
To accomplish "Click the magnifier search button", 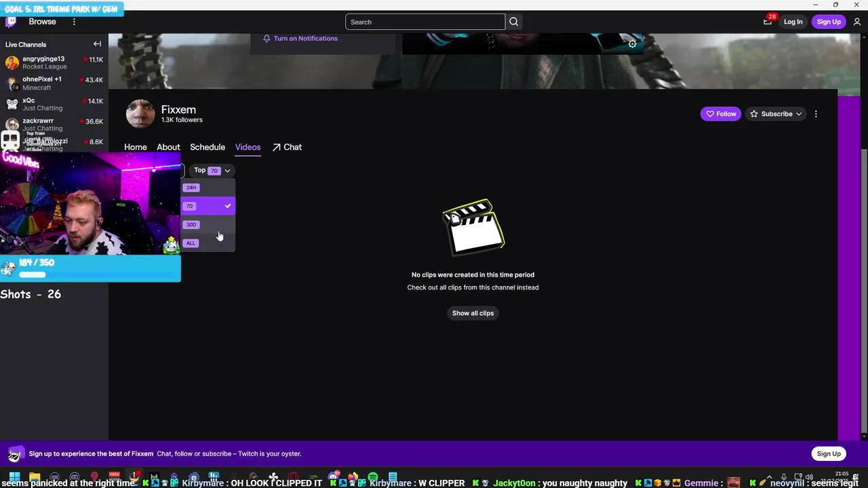I will click(x=514, y=22).
